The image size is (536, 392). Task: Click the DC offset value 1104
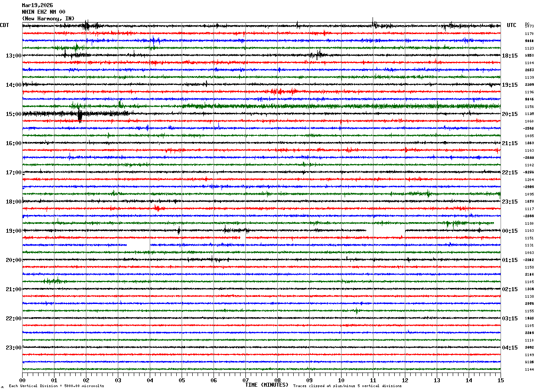(x=529, y=63)
